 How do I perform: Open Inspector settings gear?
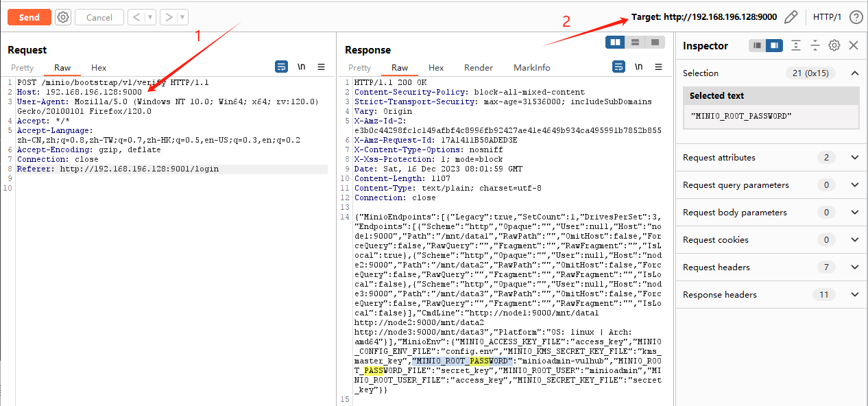pos(834,45)
